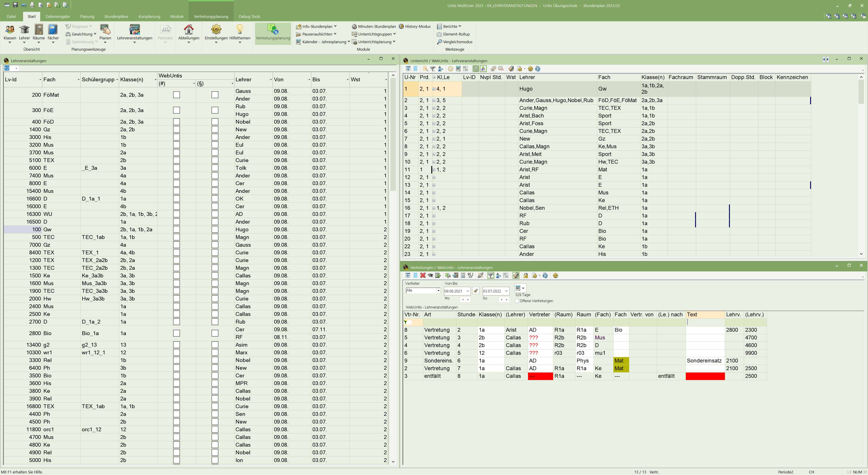Open the Berichte dropdown
The width and height of the screenshot is (868, 475).
pyautogui.click(x=449, y=26)
